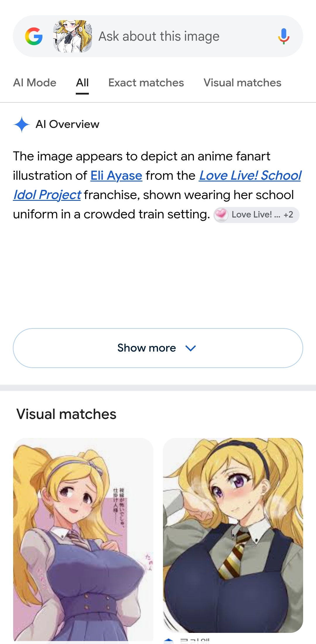Select the All tab

coord(82,83)
